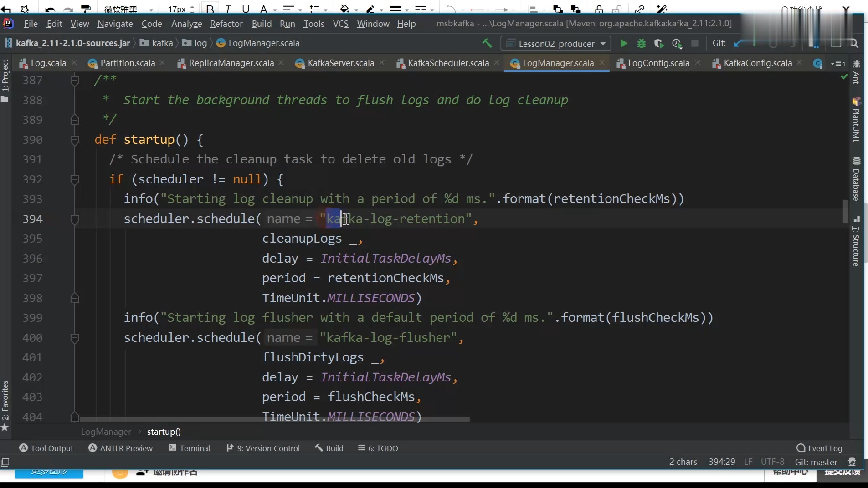Start debugging with the green bug icon
Viewport: 868px width, 488px height.
pos(642,43)
